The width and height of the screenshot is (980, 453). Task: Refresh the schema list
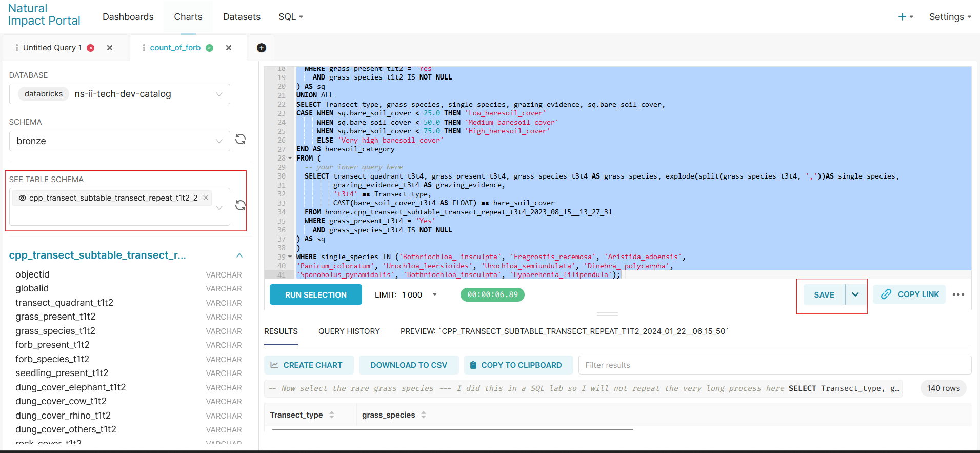click(x=241, y=140)
